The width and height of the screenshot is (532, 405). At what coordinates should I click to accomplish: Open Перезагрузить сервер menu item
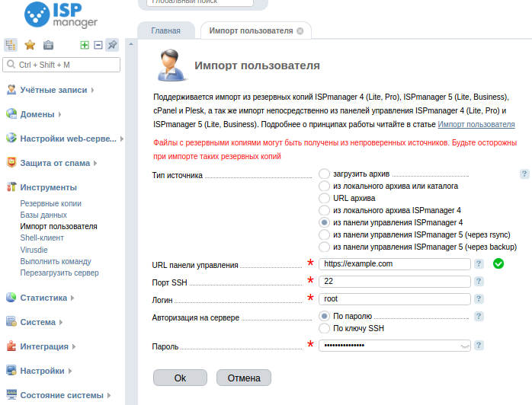pos(59,273)
